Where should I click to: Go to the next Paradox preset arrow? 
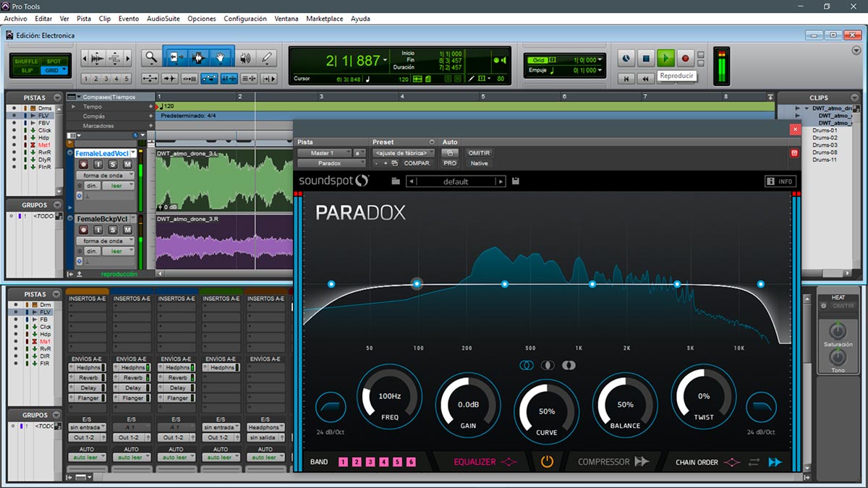500,182
